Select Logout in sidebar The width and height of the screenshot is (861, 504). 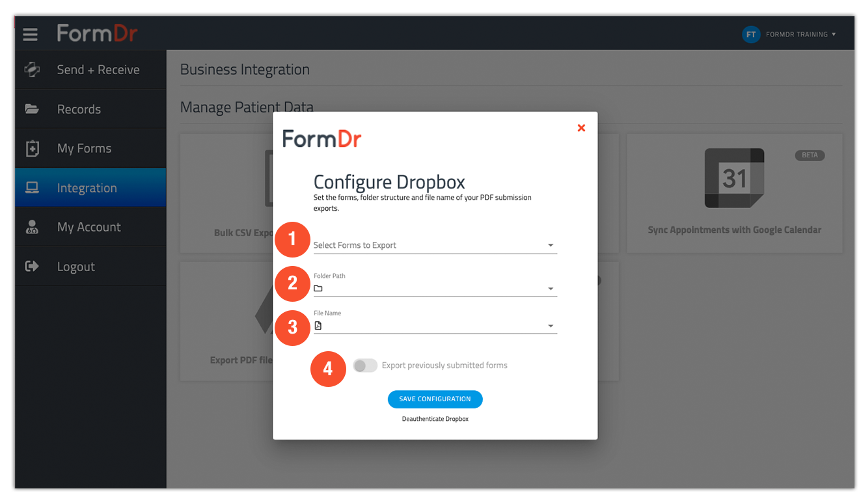(x=90, y=266)
